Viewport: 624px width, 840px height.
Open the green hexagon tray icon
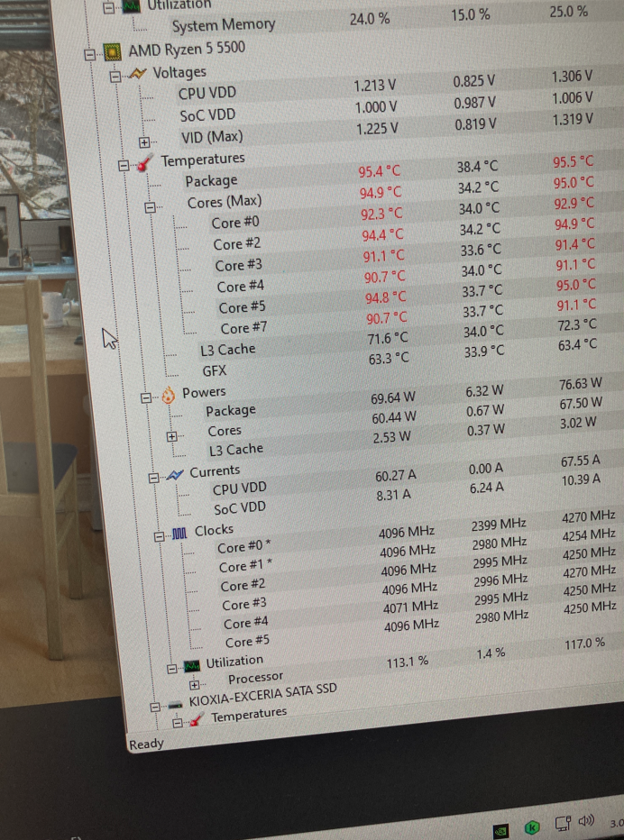point(532,827)
